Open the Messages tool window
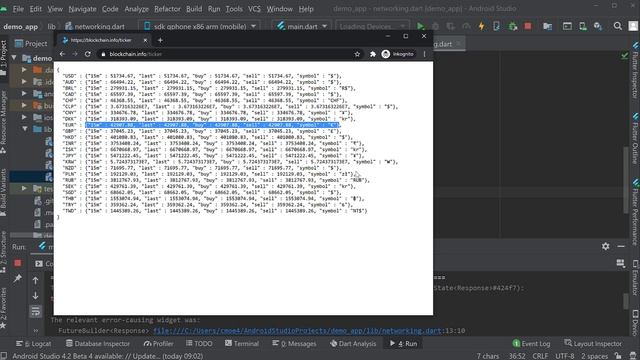 click(294, 344)
